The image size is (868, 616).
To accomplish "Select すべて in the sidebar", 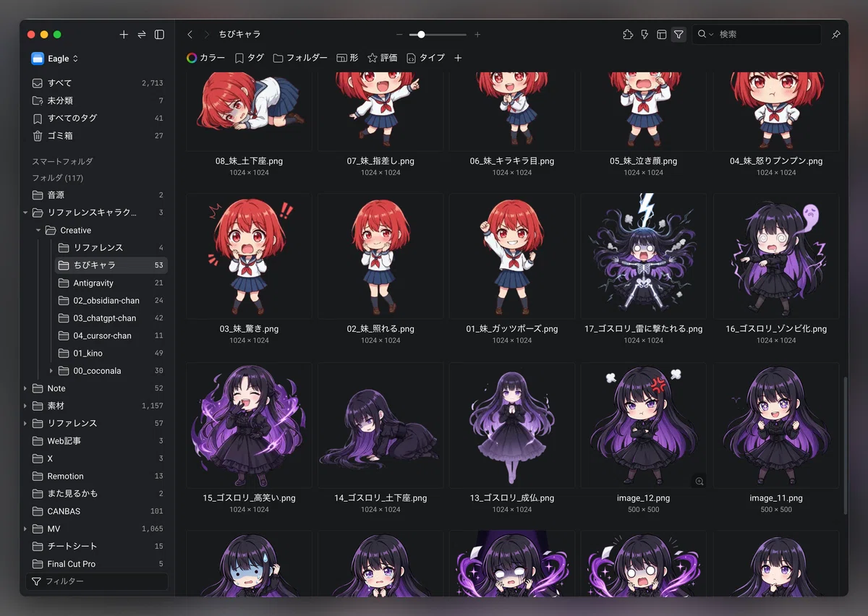I will coord(98,83).
